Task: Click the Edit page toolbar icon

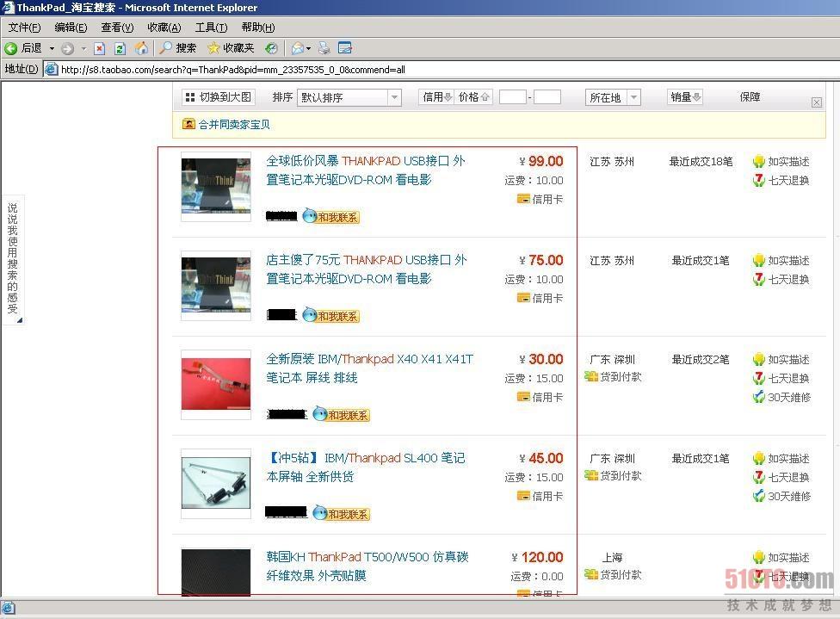Action: [345, 48]
